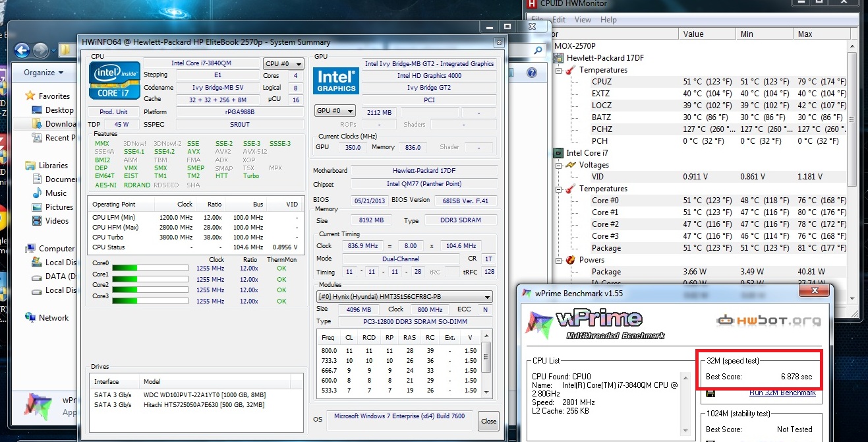Click the blue Help icon in Explorer

pyautogui.click(x=531, y=73)
